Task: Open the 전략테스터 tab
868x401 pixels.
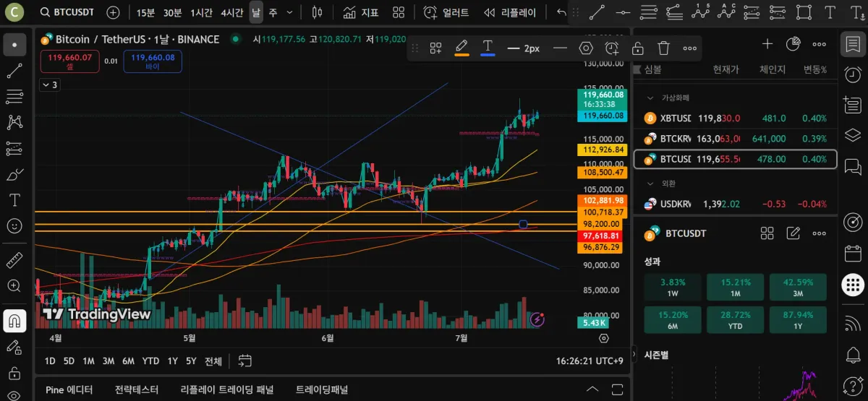Action: [136, 389]
